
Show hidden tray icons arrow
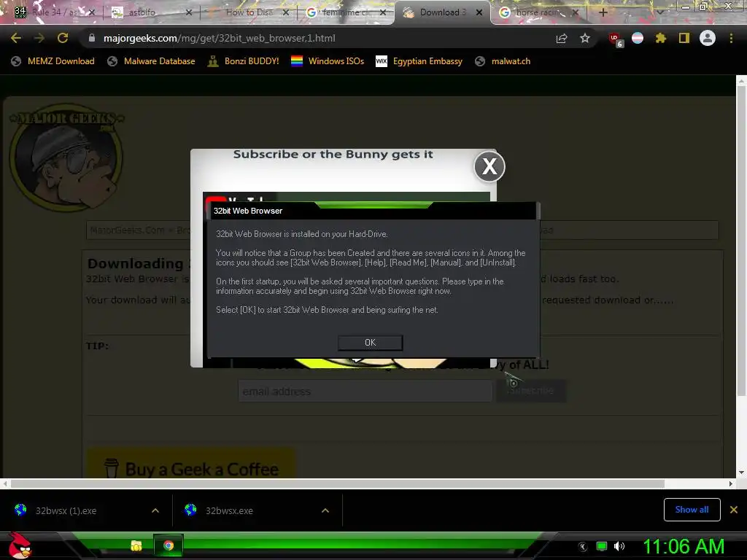click(x=583, y=547)
